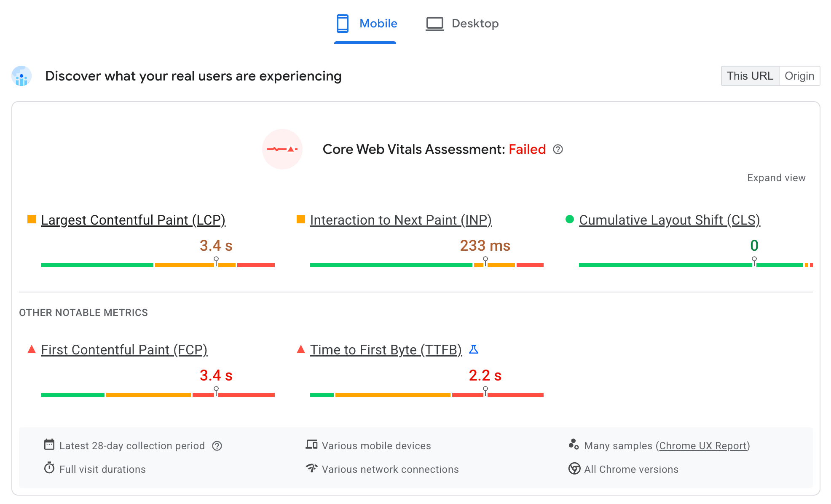Click the calendar icon for 28-day collection period
This screenshot has width=831, height=504.
49,445
